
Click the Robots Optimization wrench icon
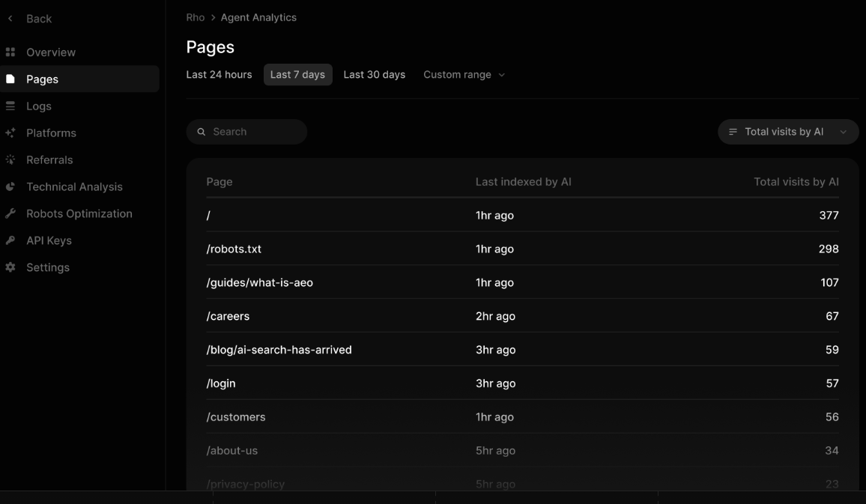[12, 213]
